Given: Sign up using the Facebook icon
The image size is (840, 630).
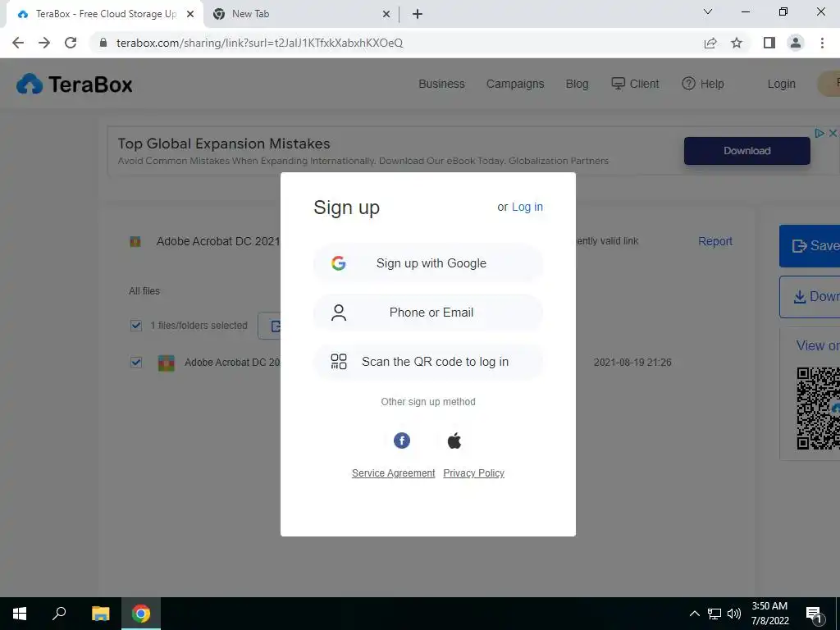Looking at the screenshot, I should 402,441.
